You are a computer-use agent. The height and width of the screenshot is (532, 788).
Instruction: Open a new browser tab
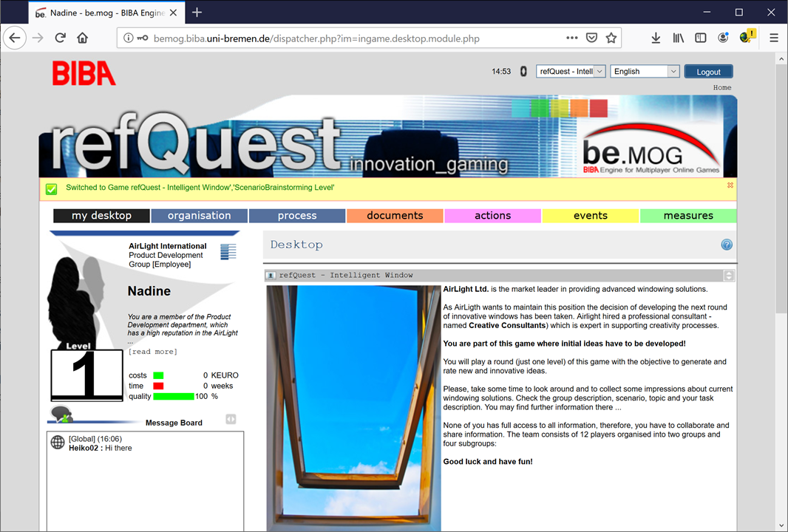pos(197,13)
